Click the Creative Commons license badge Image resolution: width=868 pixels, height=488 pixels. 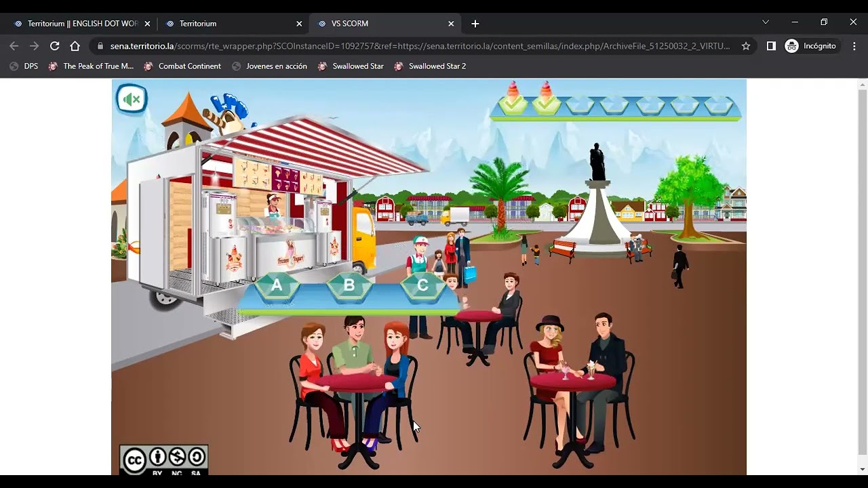coord(164,460)
